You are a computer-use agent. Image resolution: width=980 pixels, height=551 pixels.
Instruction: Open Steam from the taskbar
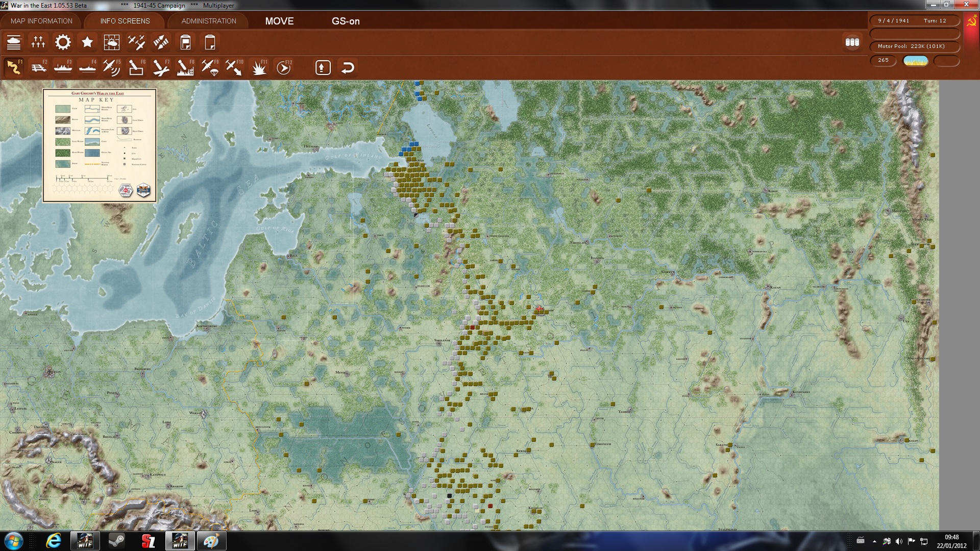pos(116,541)
